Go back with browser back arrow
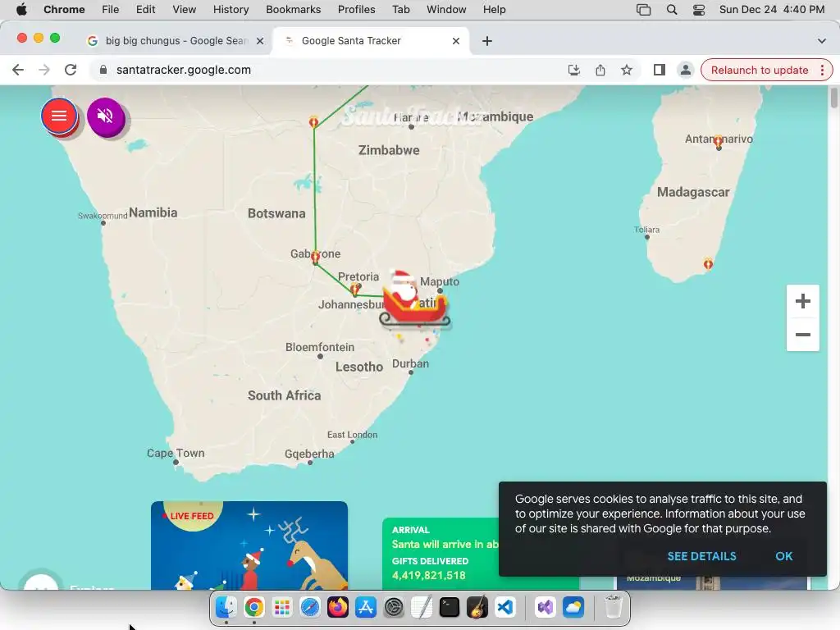Screen dimensions: 840x630 pos(18,70)
